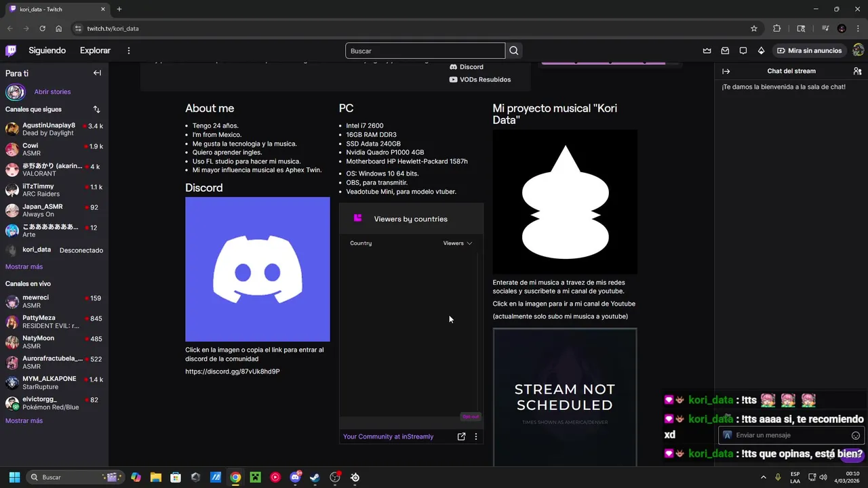Sort followed channels with the arrows icon
The height and width of the screenshot is (488, 868).
(96, 109)
